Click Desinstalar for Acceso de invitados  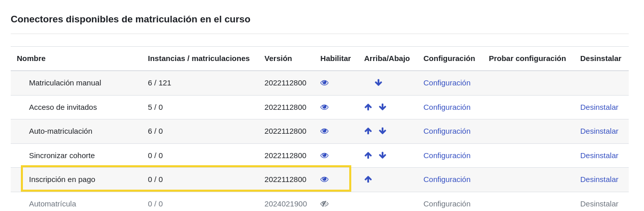coord(599,107)
